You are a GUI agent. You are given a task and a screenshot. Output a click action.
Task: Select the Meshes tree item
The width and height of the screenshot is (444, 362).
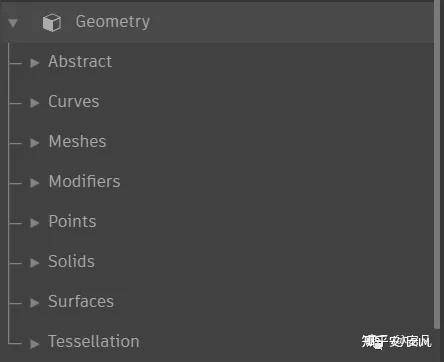[77, 142]
